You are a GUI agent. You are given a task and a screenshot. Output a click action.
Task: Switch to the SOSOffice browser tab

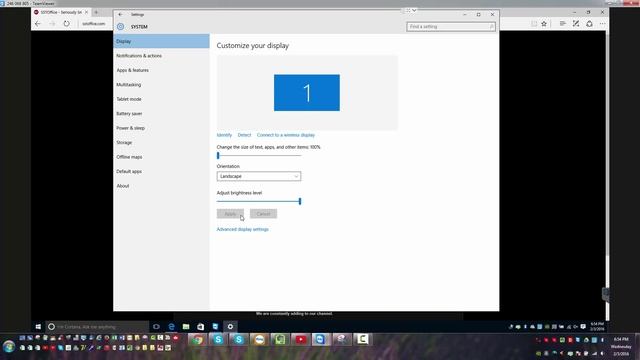[60, 12]
